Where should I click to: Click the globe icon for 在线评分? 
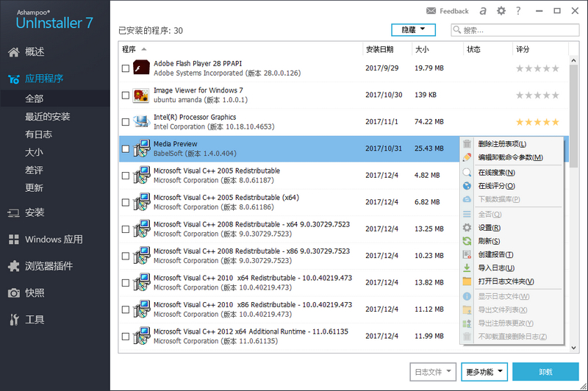[467, 186]
